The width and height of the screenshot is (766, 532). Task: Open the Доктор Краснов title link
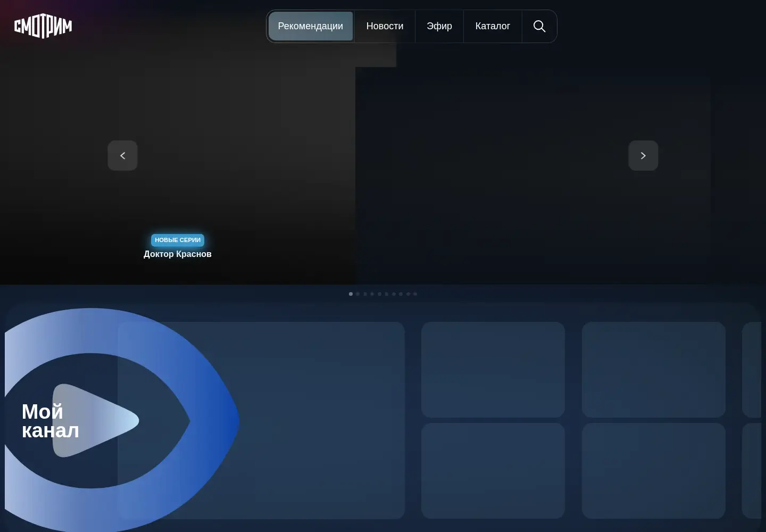178,254
